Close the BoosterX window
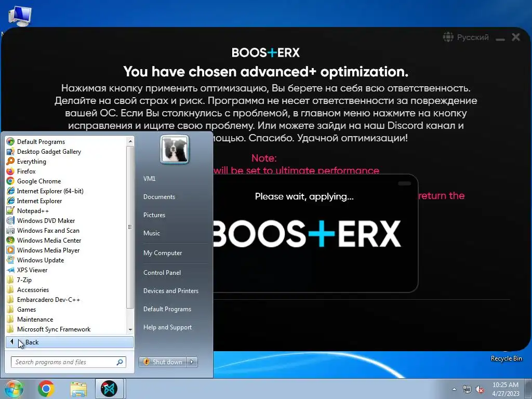This screenshot has height=399, width=532. tap(516, 37)
